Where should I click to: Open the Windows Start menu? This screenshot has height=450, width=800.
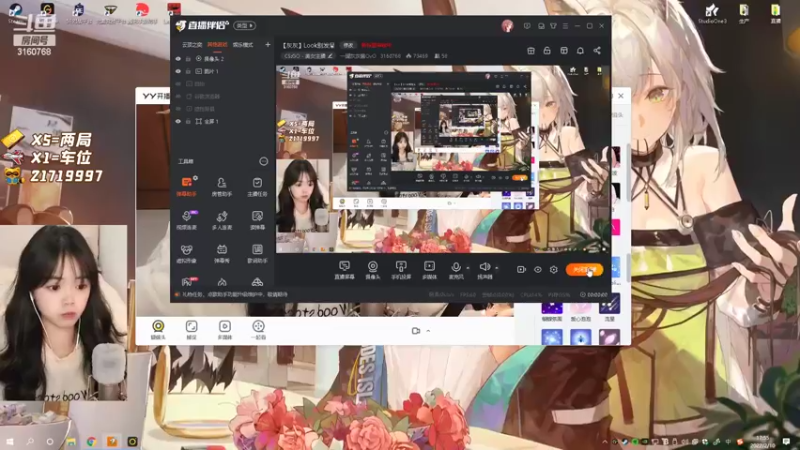10,441
